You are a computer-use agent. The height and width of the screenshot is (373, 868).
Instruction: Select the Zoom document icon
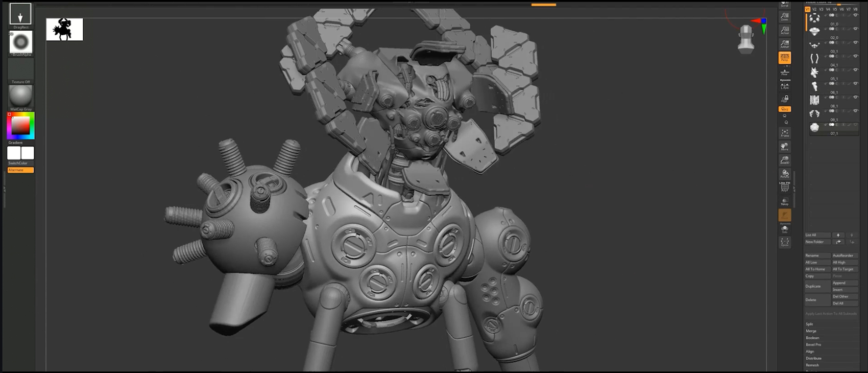[785, 17]
